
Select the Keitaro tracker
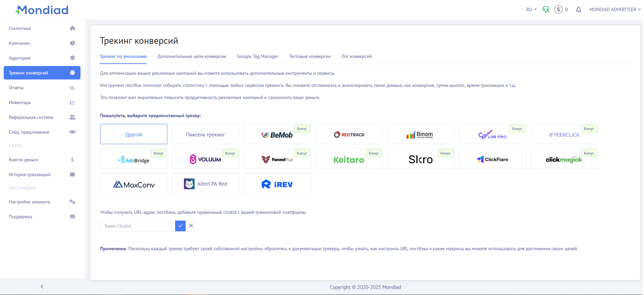[x=349, y=159]
